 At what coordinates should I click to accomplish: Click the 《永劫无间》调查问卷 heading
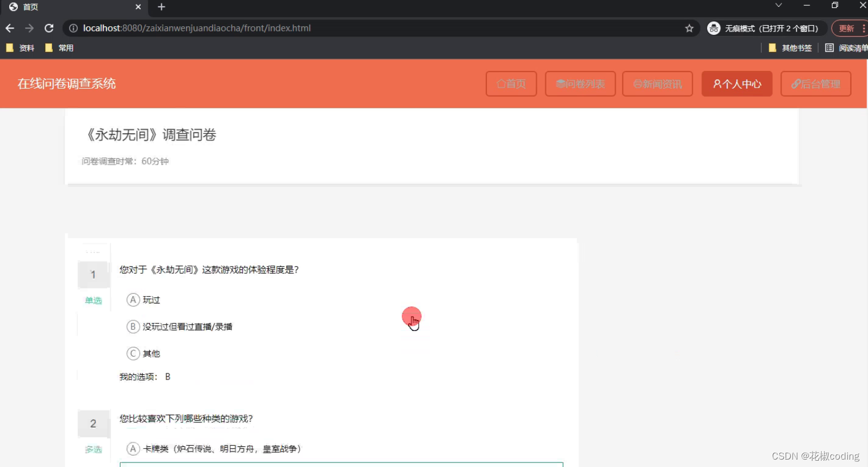(x=150, y=134)
